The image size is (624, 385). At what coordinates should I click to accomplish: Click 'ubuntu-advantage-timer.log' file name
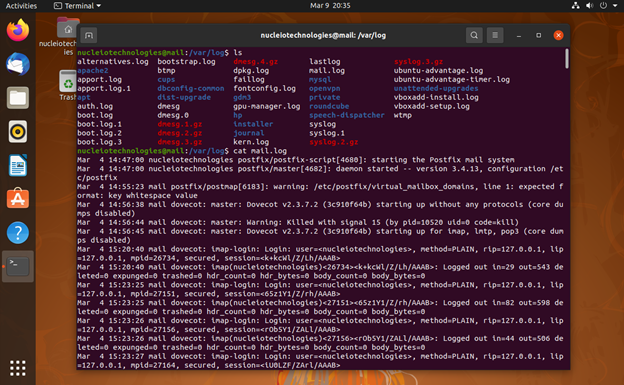(x=452, y=80)
